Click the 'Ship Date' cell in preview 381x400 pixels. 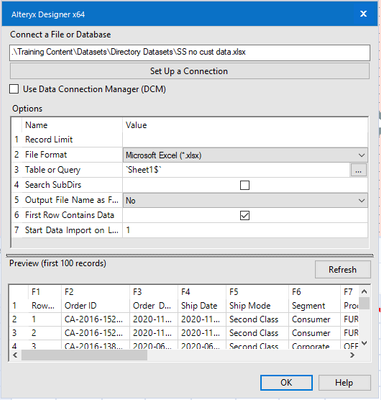202,306
